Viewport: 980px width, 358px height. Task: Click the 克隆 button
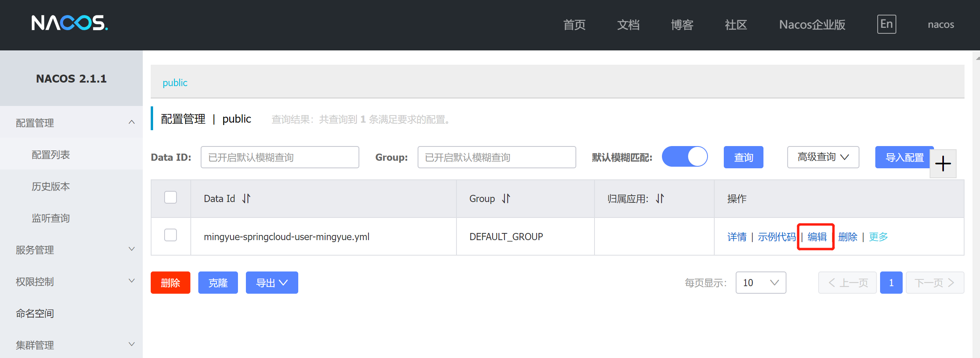point(218,283)
